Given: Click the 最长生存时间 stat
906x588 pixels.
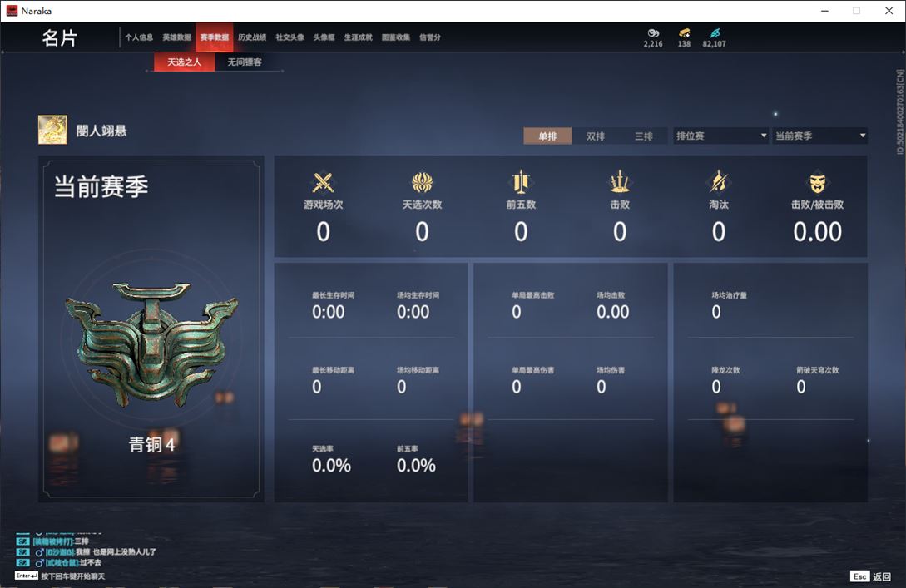Looking at the screenshot, I should [334, 306].
